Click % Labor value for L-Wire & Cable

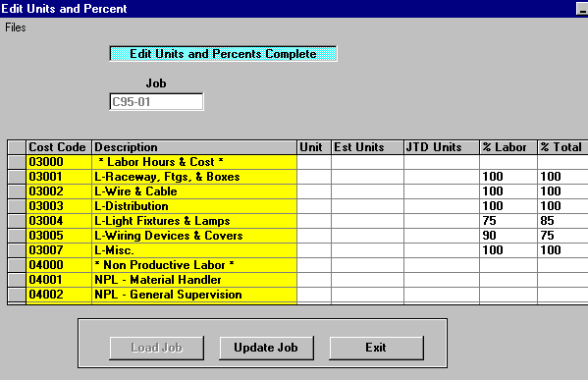tap(508, 191)
